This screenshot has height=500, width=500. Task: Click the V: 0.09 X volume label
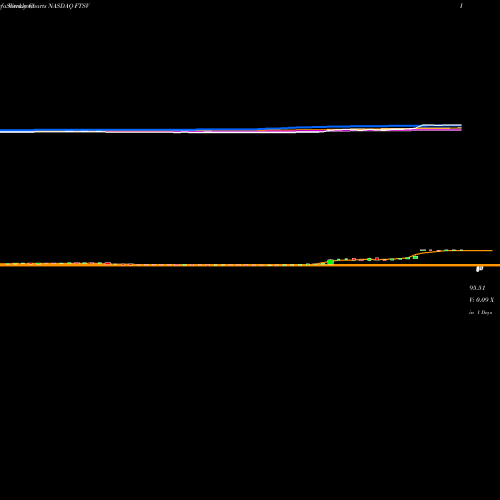(481, 300)
